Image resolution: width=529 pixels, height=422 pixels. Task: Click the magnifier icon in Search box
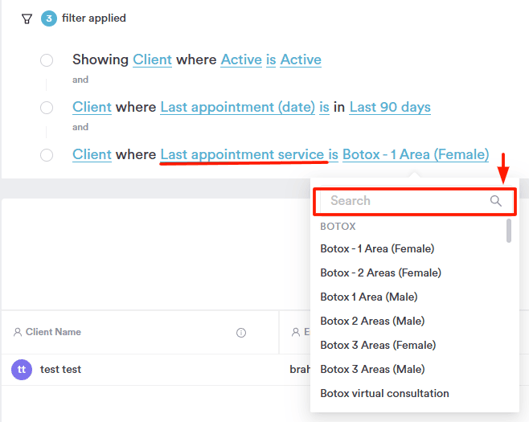click(496, 201)
